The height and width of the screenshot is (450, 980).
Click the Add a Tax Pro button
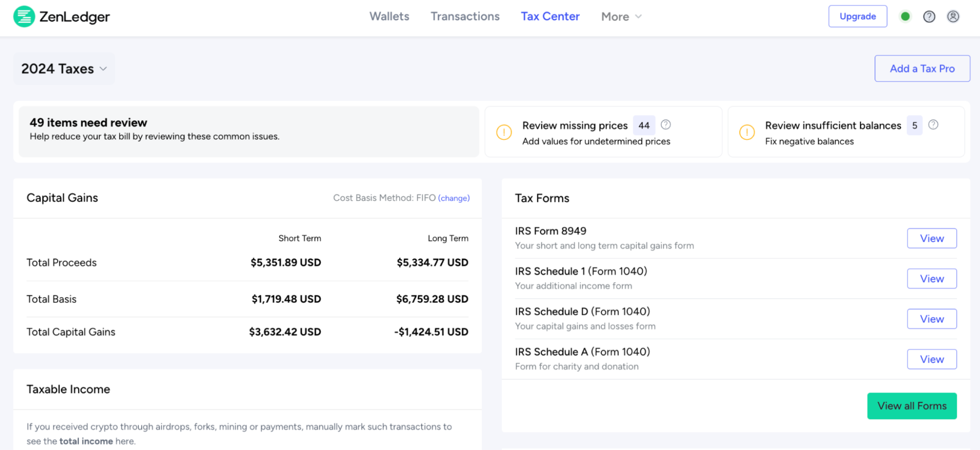pyautogui.click(x=922, y=68)
